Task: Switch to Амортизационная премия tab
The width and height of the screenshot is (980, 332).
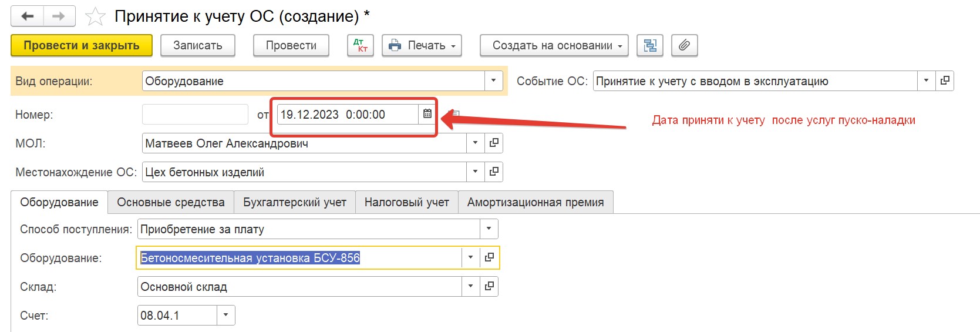Action: (x=536, y=202)
